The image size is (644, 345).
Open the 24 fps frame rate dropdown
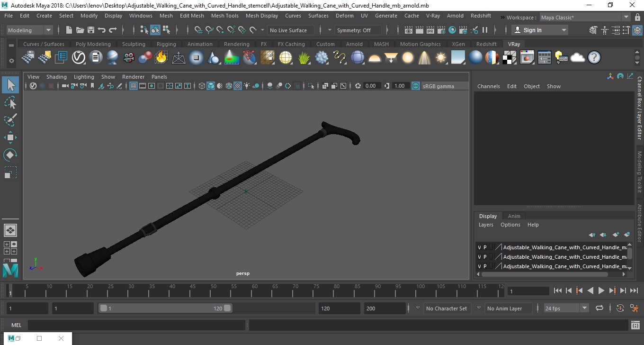tap(566, 308)
